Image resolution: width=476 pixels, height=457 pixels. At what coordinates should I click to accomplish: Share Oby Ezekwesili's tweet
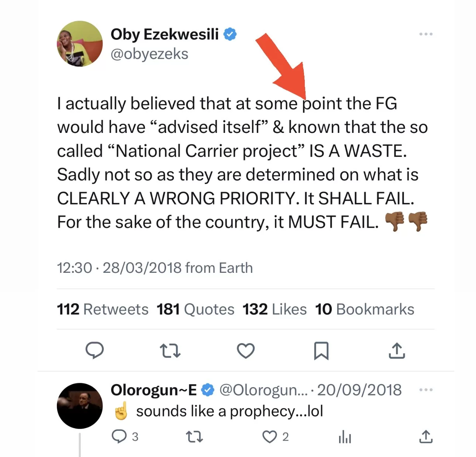pyautogui.click(x=396, y=351)
